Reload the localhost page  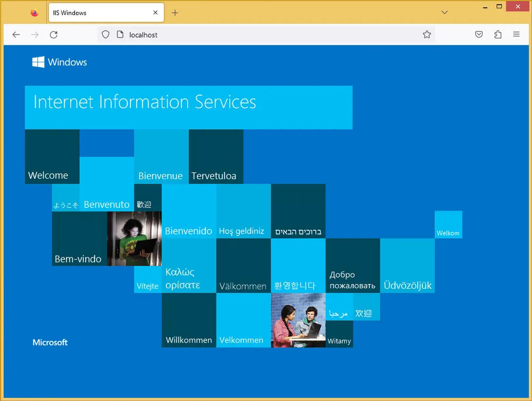pyautogui.click(x=54, y=35)
